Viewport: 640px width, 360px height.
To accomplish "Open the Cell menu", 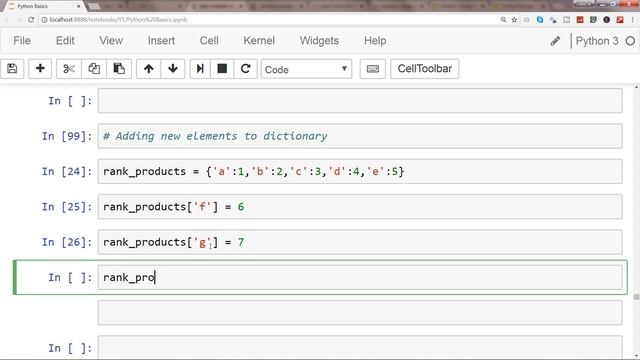I will 209,41.
